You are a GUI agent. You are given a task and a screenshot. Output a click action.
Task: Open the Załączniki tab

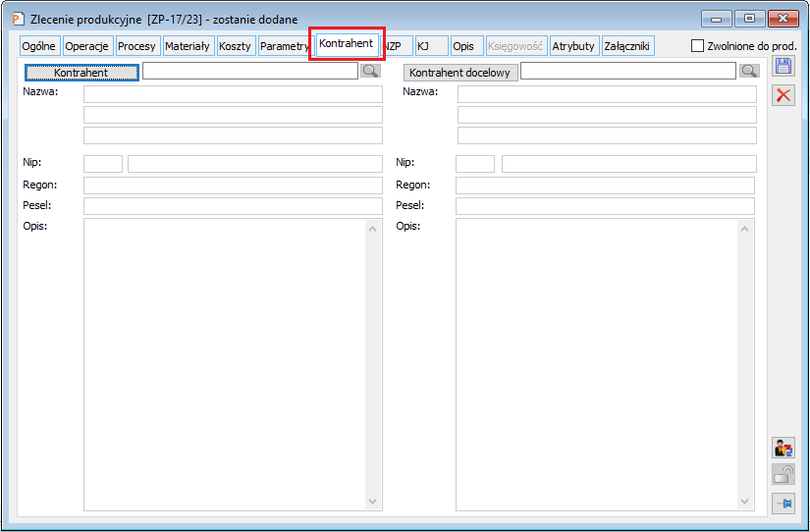click(627, 46)
